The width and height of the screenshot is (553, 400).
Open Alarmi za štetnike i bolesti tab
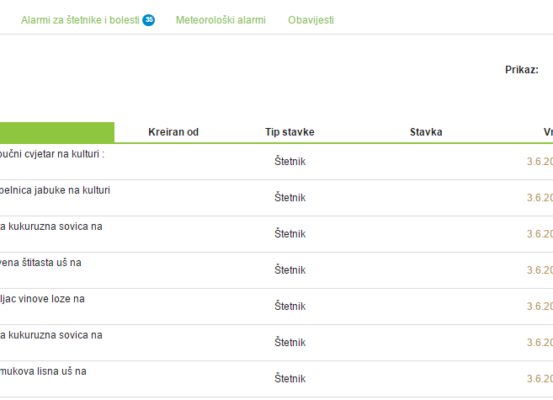click(80, 20)
